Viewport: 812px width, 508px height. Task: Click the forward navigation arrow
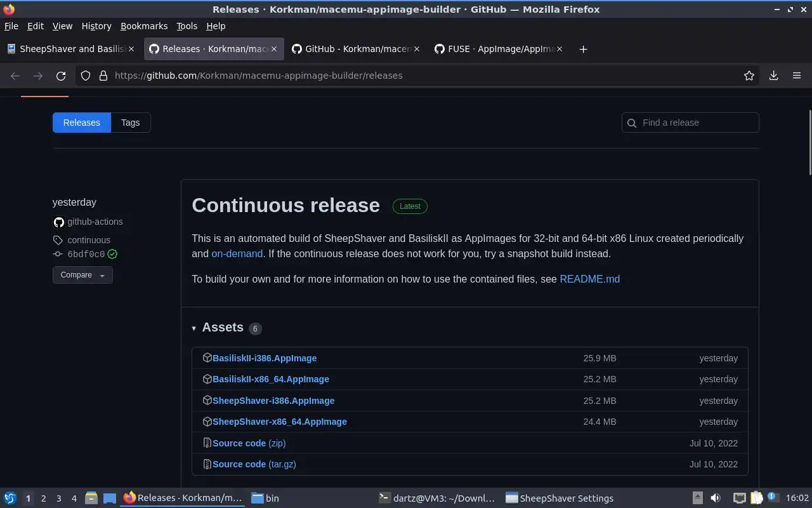pos(38,76)
